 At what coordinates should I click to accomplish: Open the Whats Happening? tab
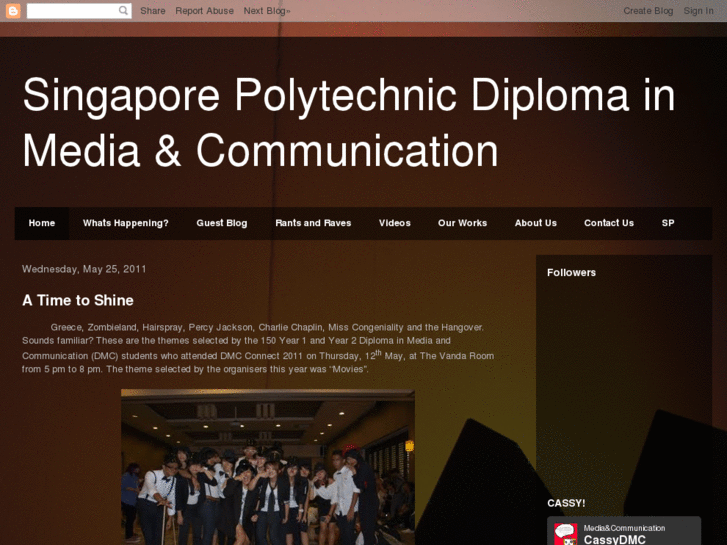click(126, 223)
